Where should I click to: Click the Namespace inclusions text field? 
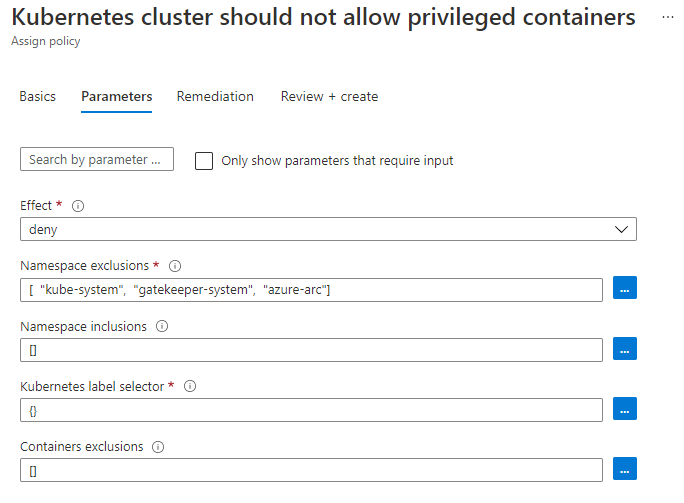(x=311, y=349)
